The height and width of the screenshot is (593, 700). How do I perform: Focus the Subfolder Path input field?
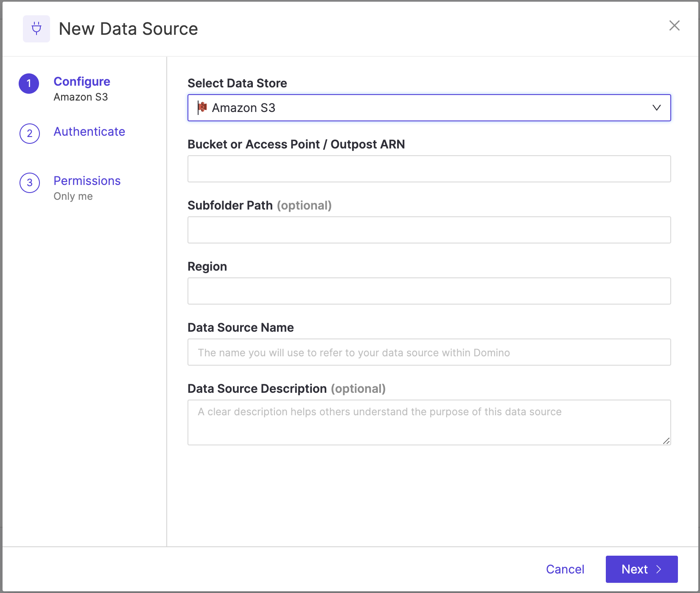(x=429, y=230)
